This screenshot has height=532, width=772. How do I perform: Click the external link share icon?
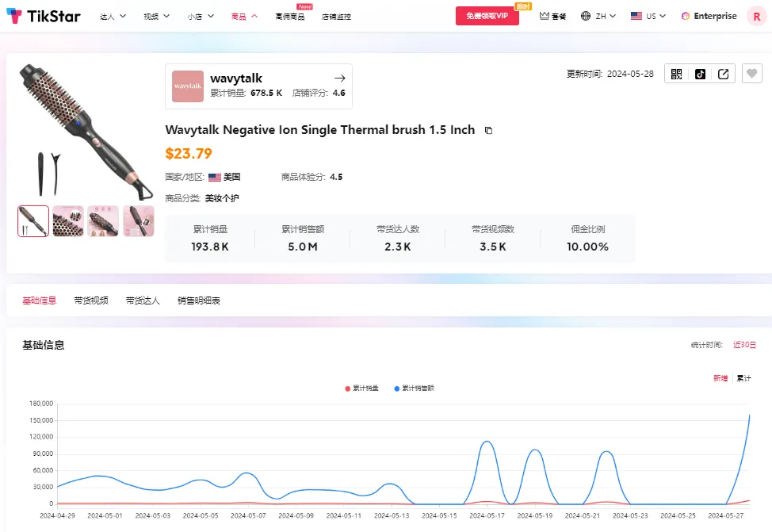(723, 74)
